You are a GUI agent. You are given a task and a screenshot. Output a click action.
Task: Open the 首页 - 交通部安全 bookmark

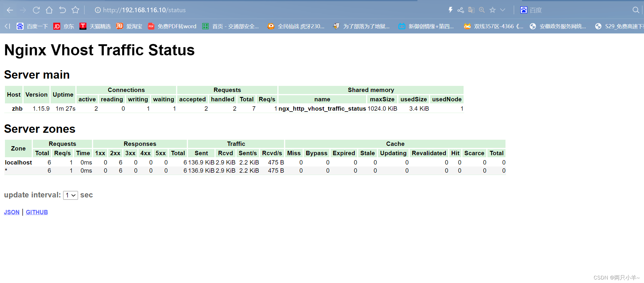point(230,26)
